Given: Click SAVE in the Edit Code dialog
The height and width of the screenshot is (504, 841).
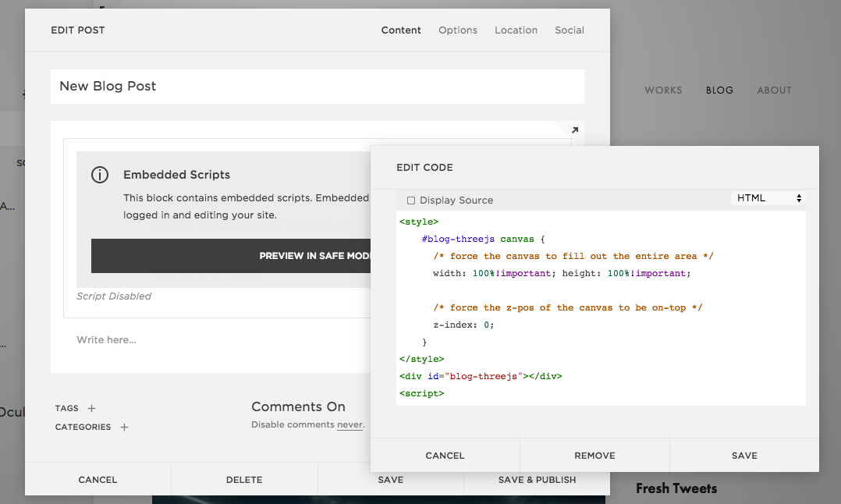Looking at the screenshot, I should pos(744,455).
